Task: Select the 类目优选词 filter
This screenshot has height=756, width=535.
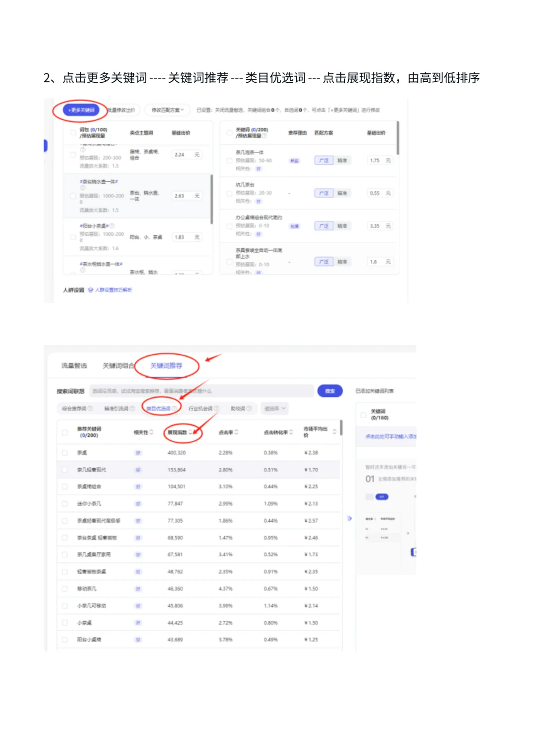Action: [158, 409]
